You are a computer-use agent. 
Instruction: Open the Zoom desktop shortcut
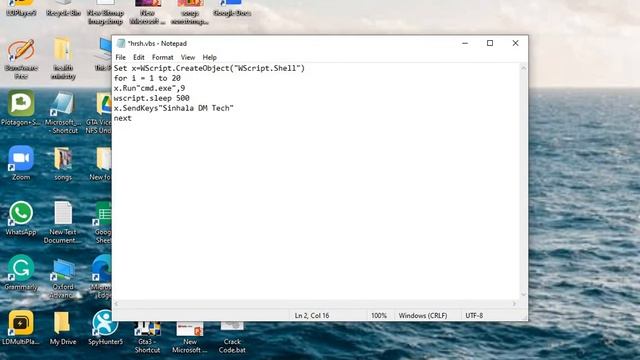click(20, 159)
